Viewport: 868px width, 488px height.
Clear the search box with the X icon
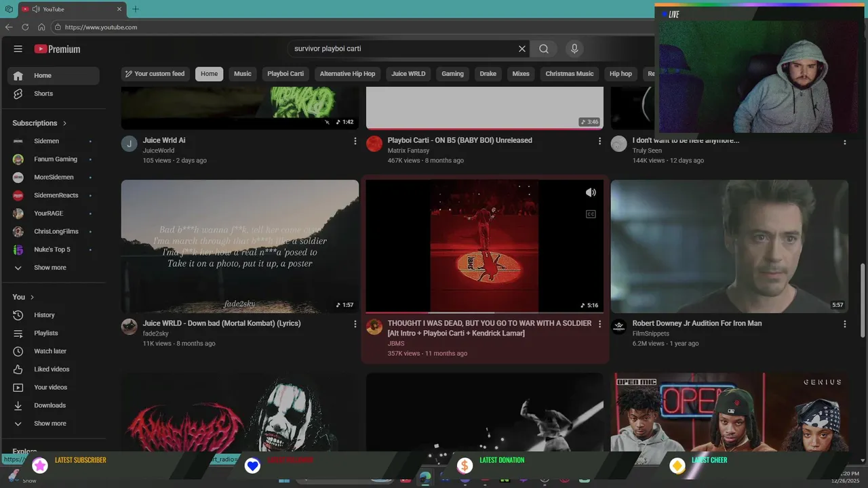click(522, 49)
